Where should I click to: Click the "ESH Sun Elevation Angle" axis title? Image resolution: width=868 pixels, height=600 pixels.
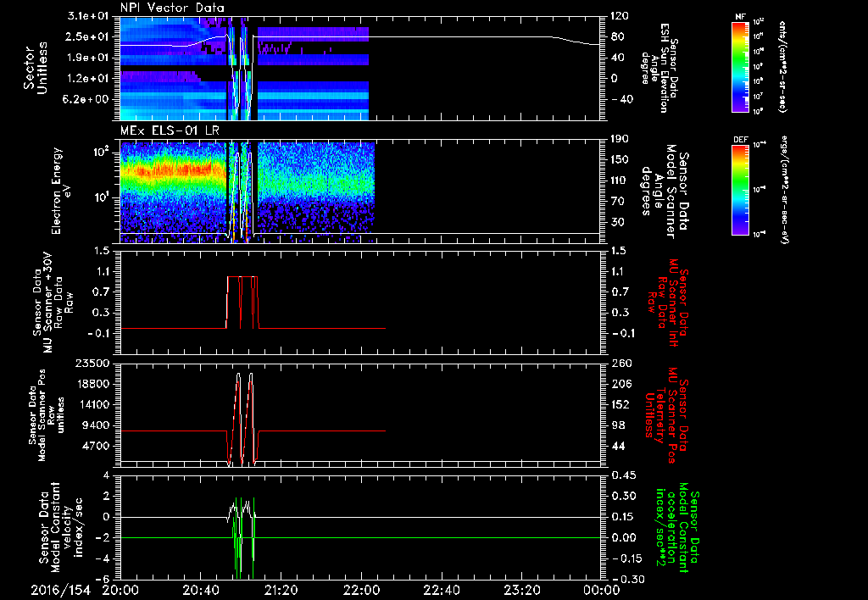click(x=660, y=68)
